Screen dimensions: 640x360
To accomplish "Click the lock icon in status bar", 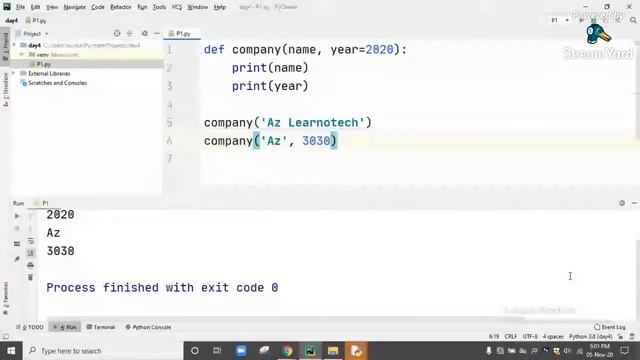I will click(x=620, y=336).
